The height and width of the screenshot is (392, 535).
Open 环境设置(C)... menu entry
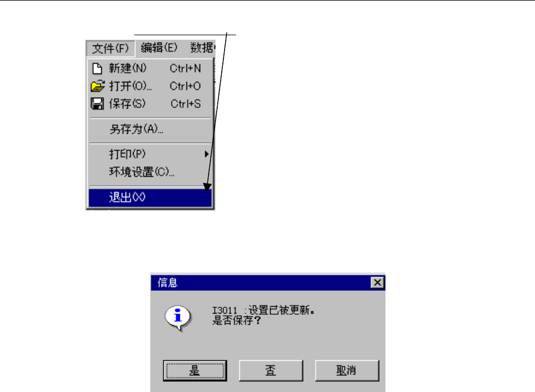[x=150, y=172]
